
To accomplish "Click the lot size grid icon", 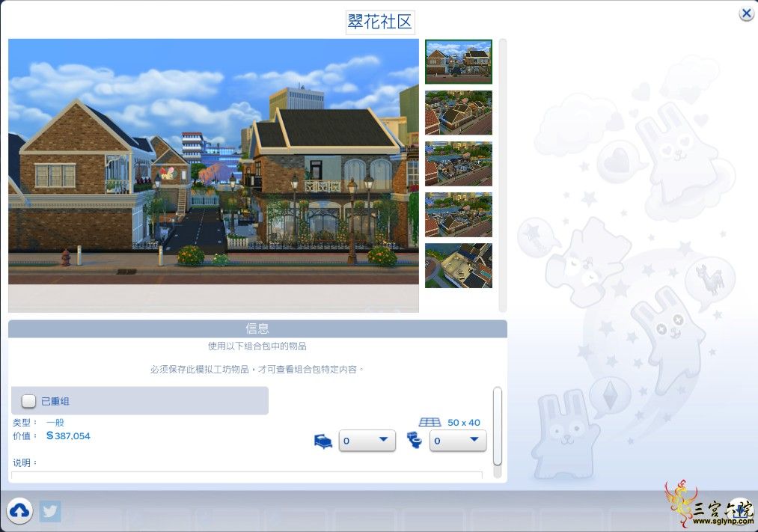I will coord(430,422).
